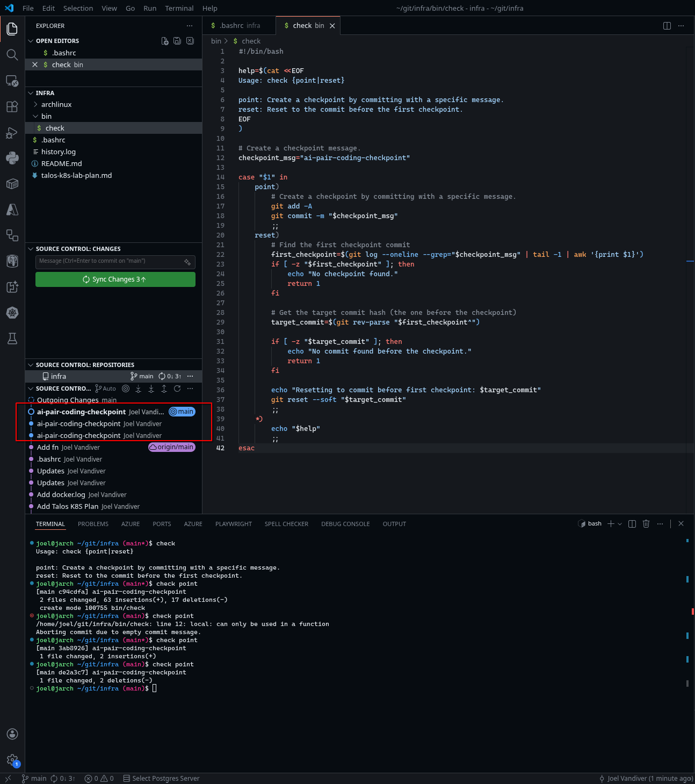This screenshot has width=695, height=784.
Task: Close the terminal panel
Action: click(681, 524)
